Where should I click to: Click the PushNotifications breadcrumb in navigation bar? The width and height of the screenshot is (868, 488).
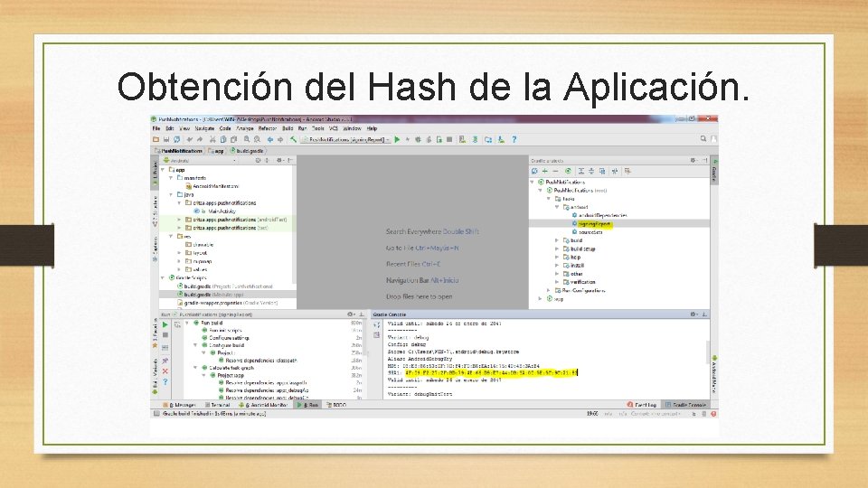(178, 151)
